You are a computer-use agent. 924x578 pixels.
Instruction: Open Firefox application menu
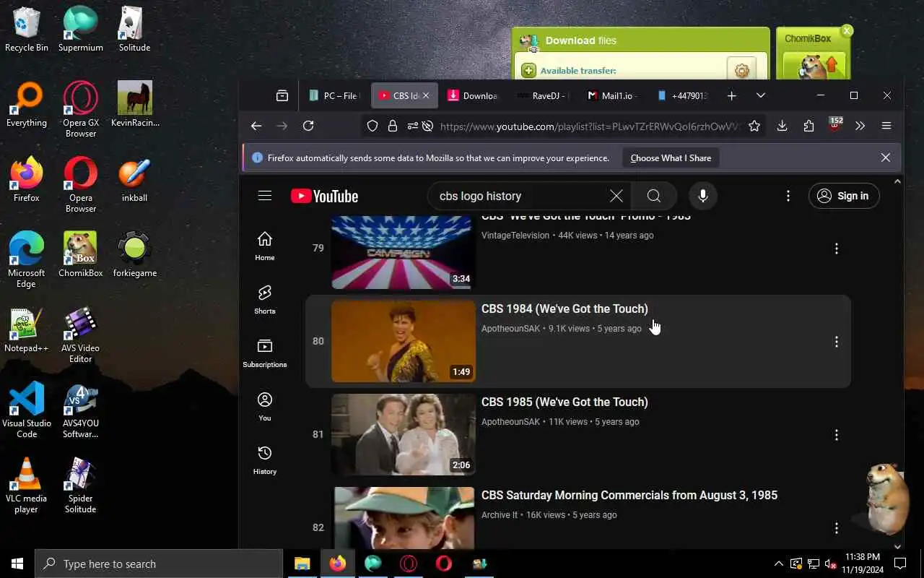886,126
